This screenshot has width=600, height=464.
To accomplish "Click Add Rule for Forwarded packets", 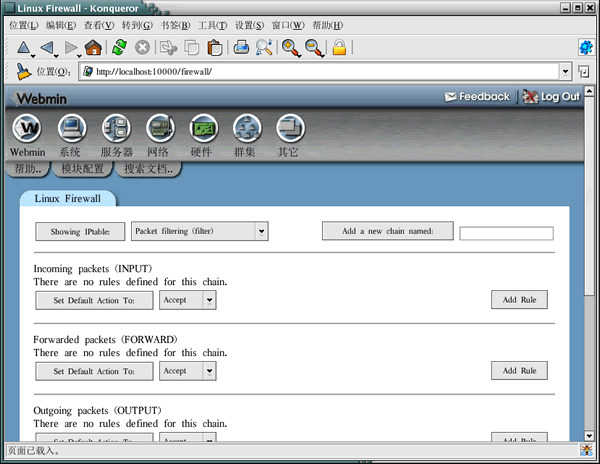I will pos(519,370).
